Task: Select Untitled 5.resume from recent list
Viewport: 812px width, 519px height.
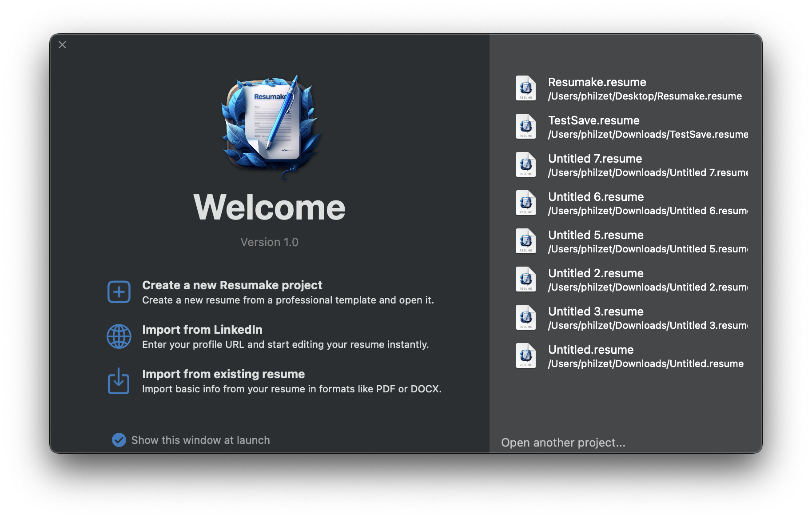Action: [x=596, y=235]
